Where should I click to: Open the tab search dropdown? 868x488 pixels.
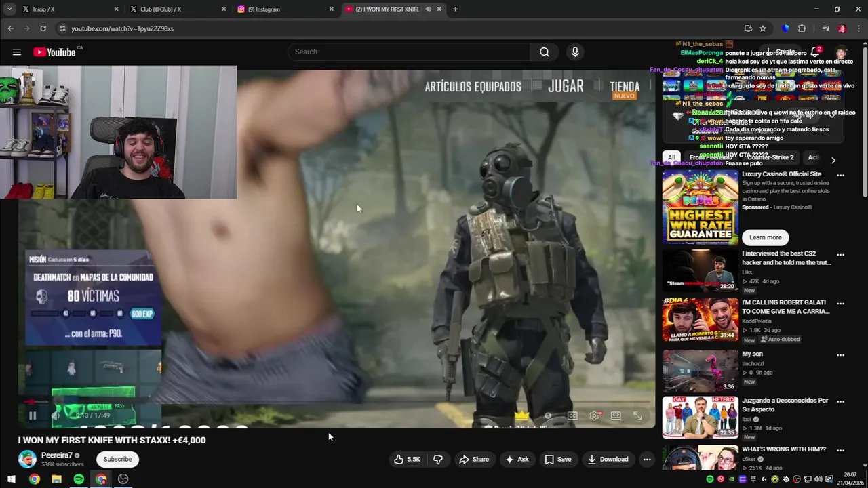(9, 9)
